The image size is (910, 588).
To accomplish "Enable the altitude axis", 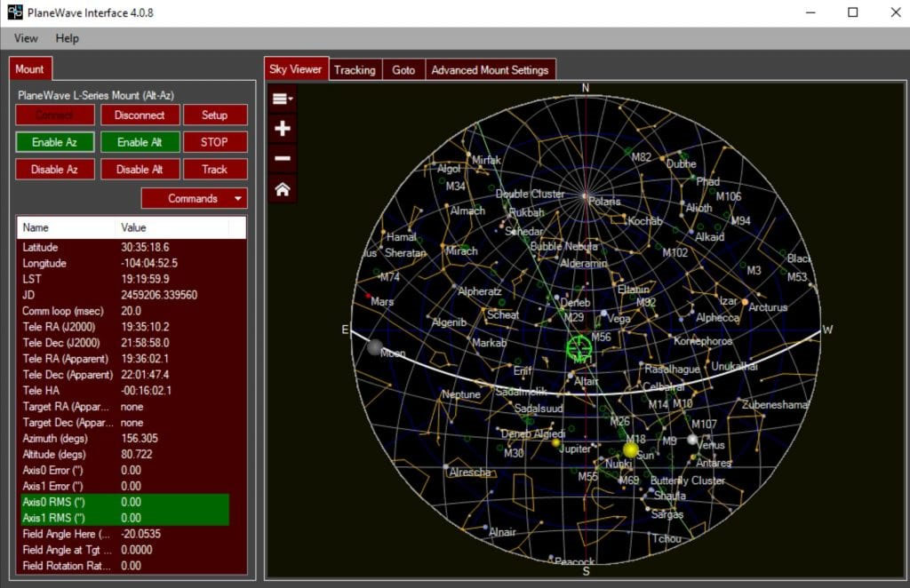I will tap(140, 142).
